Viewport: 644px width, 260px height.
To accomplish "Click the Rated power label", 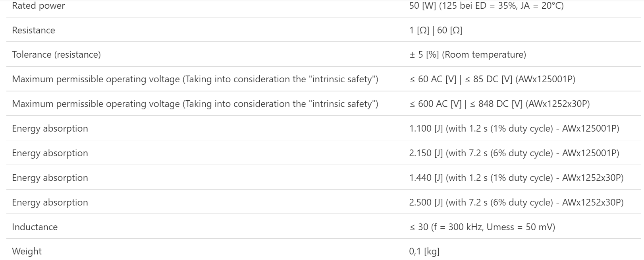I will click(38, 6).
